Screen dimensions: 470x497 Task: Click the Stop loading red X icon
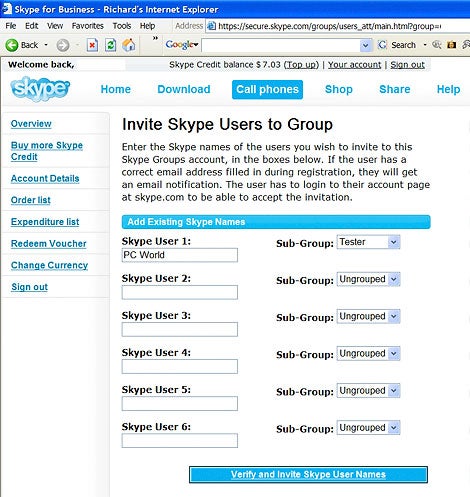[x=92, y=45]
